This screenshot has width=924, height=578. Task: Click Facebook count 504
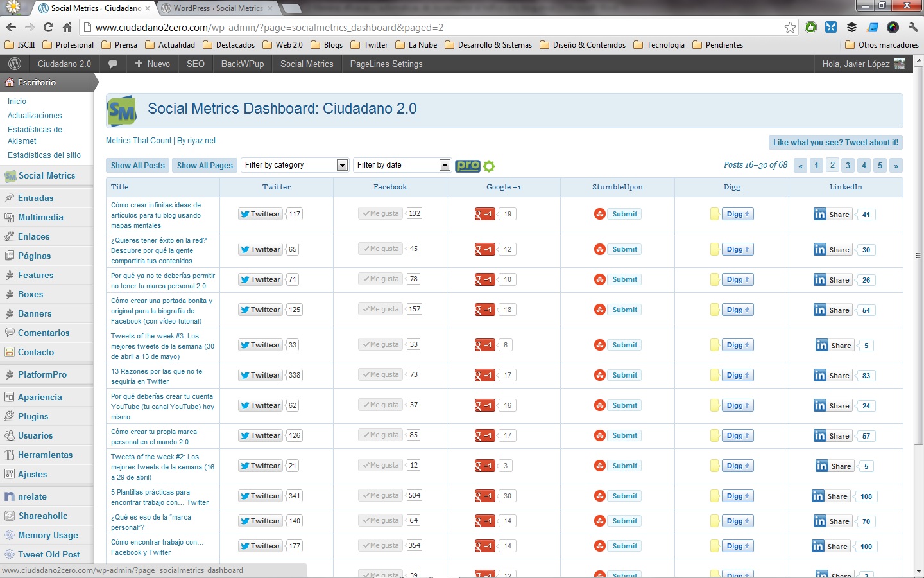tap(415, 495)
